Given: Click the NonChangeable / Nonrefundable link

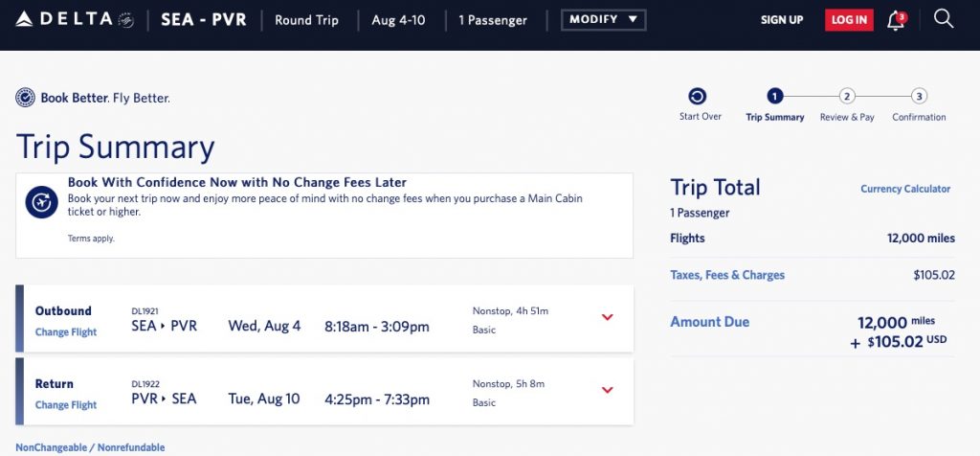Looking at the screenshot, I should [90, 447].
